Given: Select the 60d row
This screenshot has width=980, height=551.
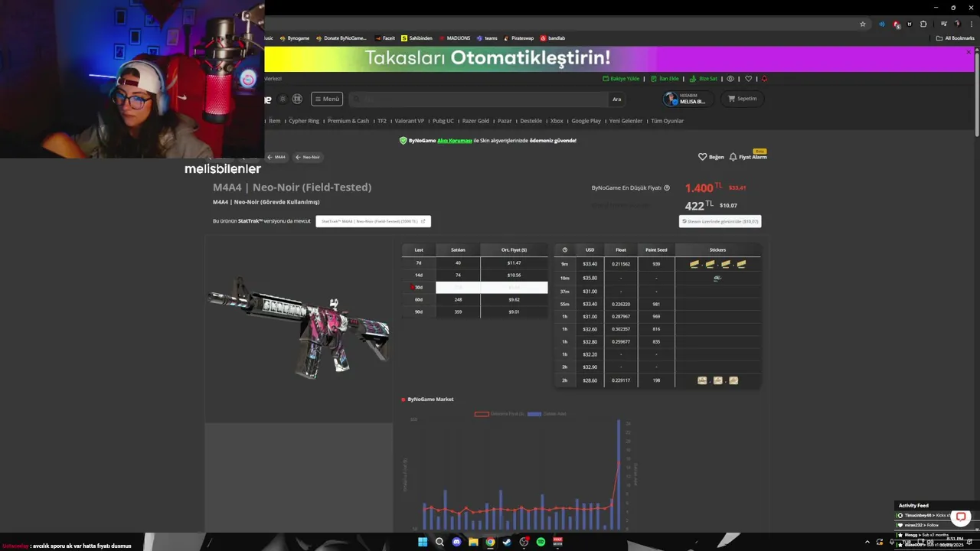Looking at the screenshot, I should 475,299.
